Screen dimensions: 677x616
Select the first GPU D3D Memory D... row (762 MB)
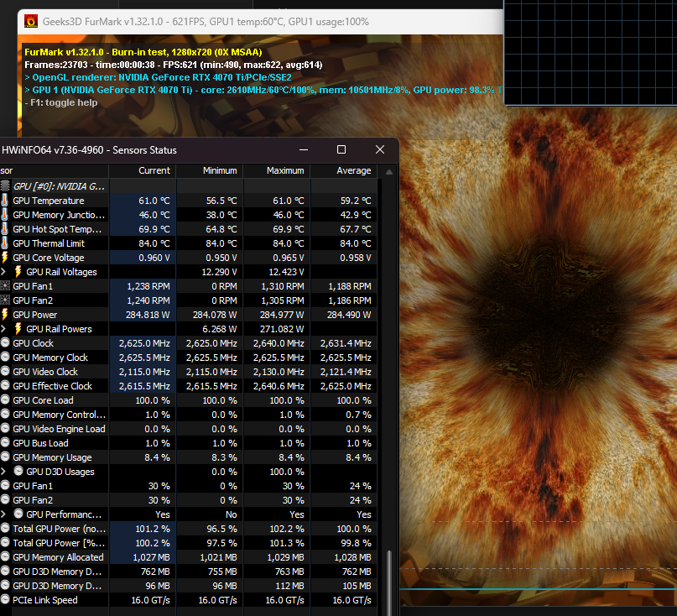coord(189,571)
